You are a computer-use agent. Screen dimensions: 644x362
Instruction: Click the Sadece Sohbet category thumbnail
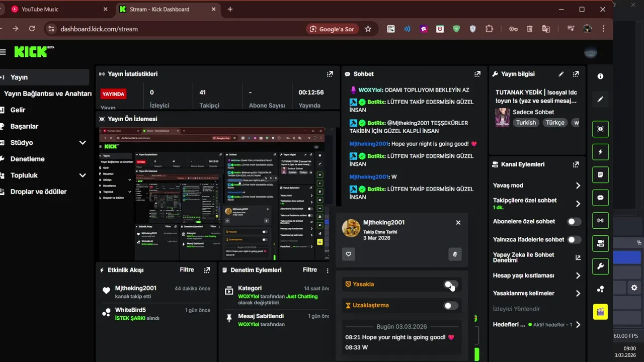(503, 118)
